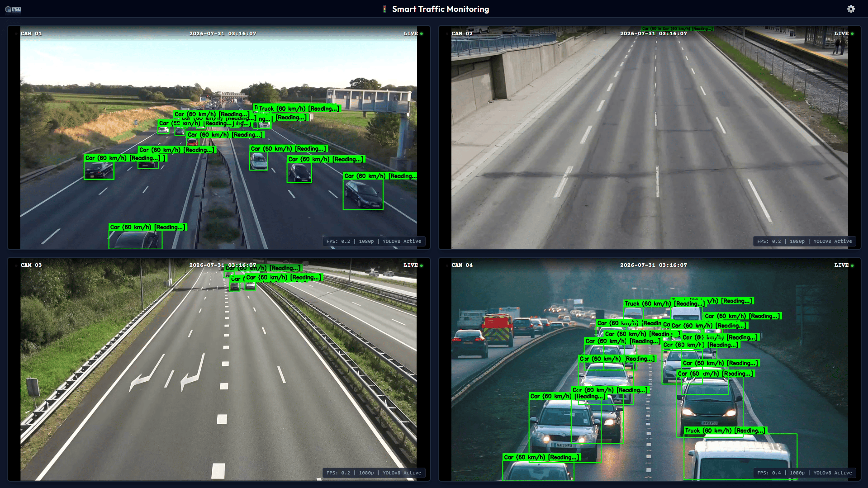Image resolution: width=868 pixels, height=488 pixels.
Task: Click the timestamp on the CAM 02 feed
Action: coord(653,33)
